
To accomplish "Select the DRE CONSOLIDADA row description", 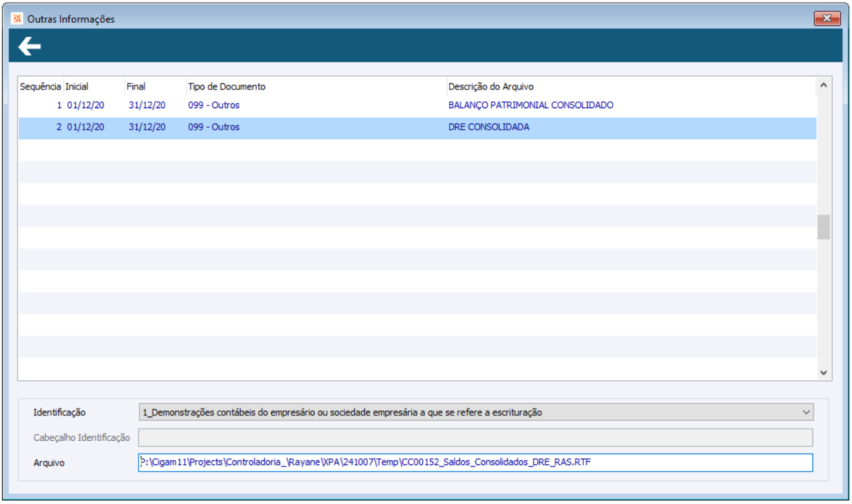I will [x=488, y=127].
